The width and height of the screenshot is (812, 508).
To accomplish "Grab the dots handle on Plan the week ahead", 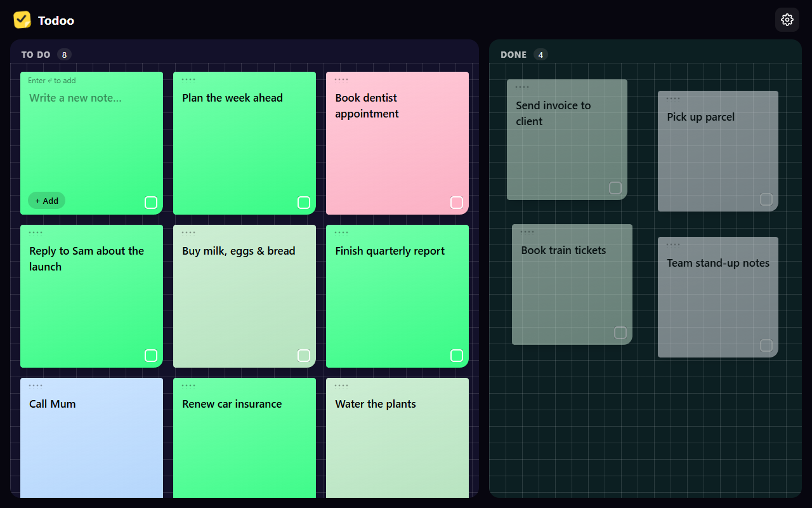I will [x=188, y=79].
